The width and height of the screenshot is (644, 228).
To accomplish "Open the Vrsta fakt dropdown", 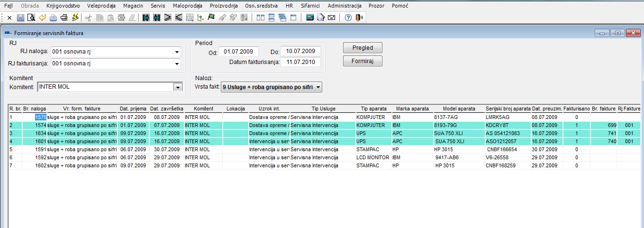I will point(318,87).
